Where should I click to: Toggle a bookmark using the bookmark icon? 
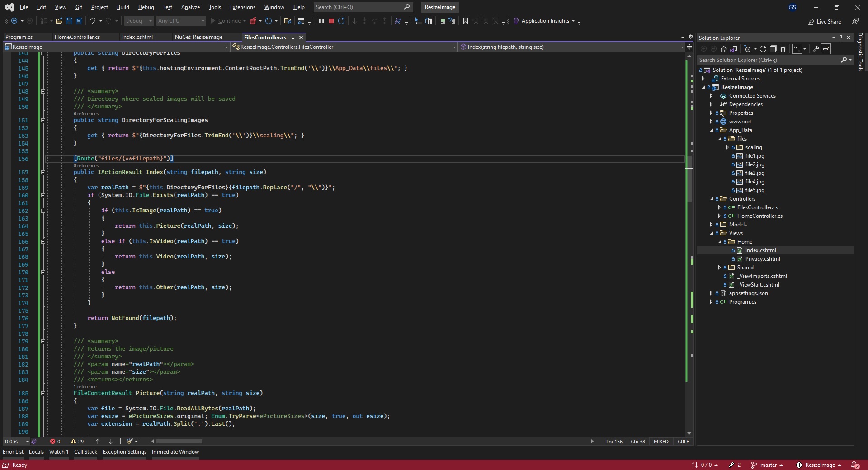point(466,21)
